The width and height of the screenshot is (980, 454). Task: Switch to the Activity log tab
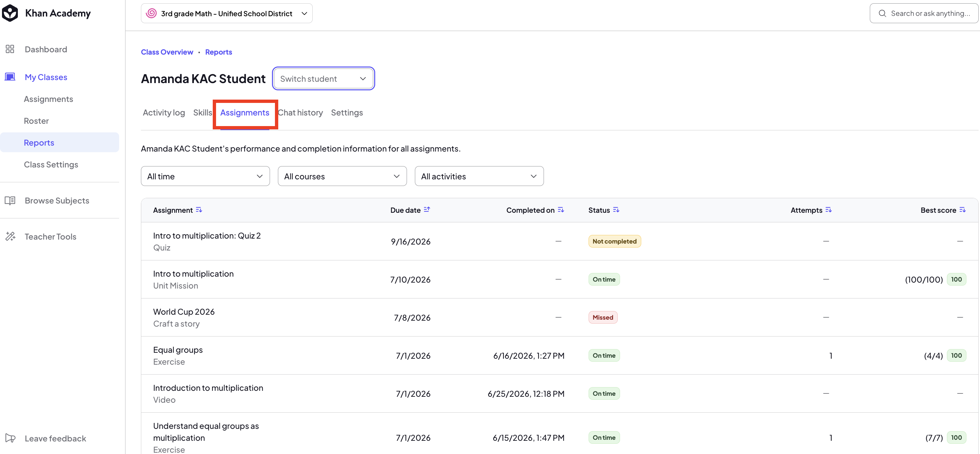pos(164,113)
